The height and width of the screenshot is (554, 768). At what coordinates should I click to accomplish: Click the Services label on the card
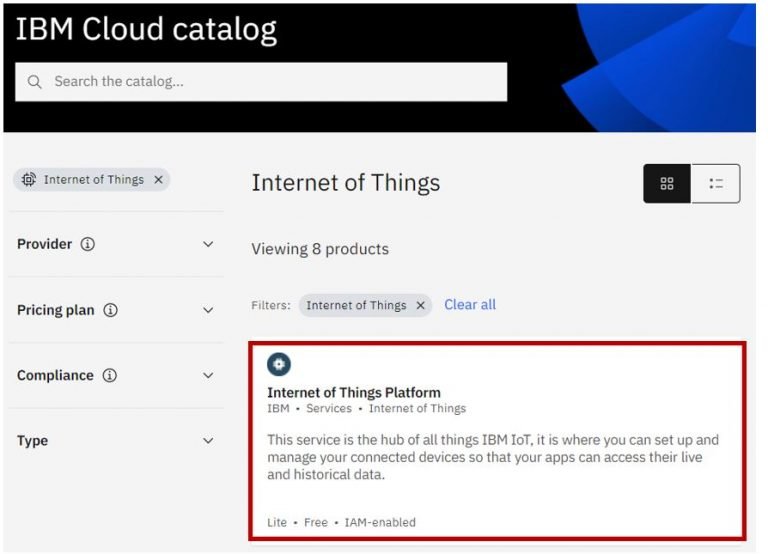click(329, 408)
